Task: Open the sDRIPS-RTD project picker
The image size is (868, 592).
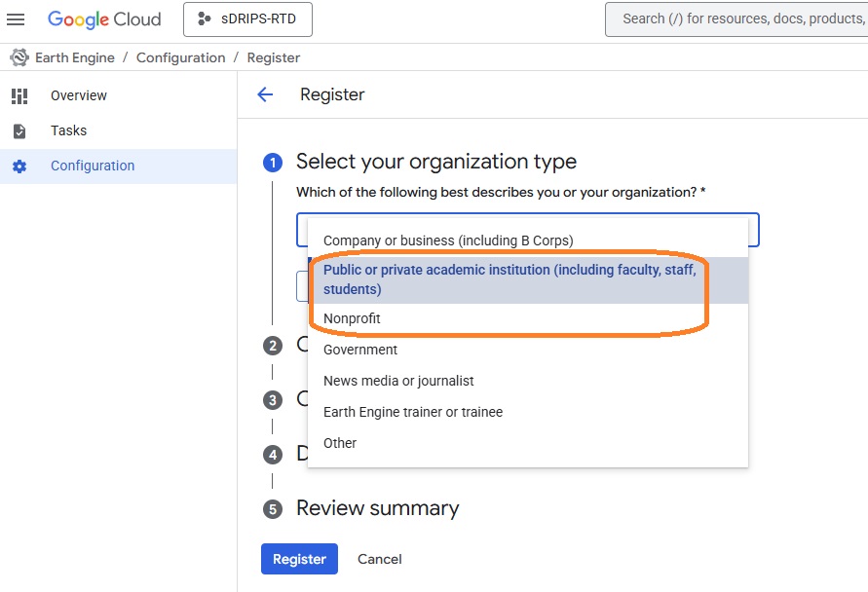Action: (247, 19)
